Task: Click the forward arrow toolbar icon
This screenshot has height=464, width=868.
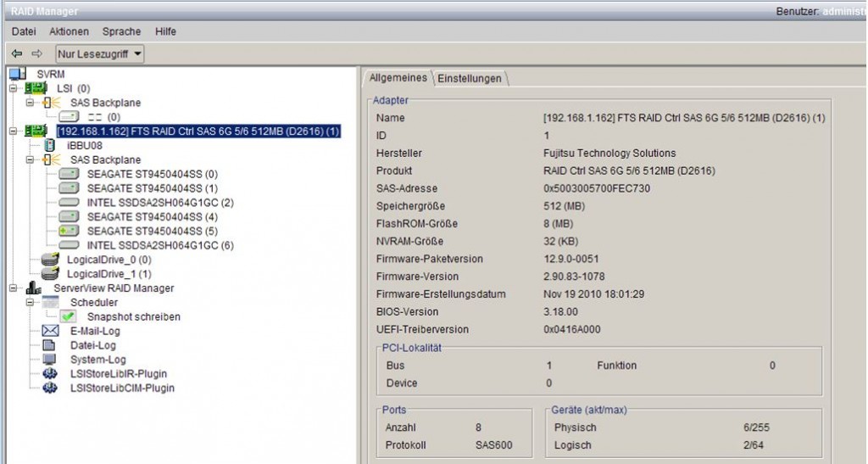Action: [36, 53]
